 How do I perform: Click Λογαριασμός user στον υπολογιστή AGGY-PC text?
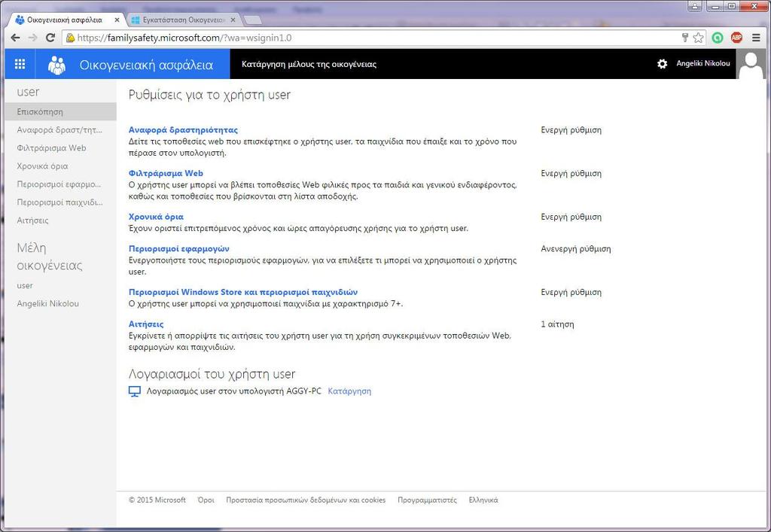point(233,391)
